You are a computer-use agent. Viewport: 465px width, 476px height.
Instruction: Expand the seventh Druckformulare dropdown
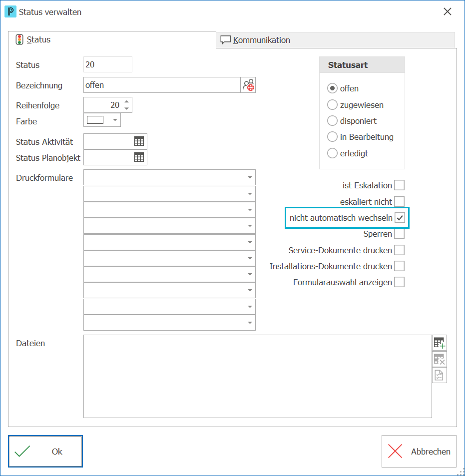(x=250, y=274)
